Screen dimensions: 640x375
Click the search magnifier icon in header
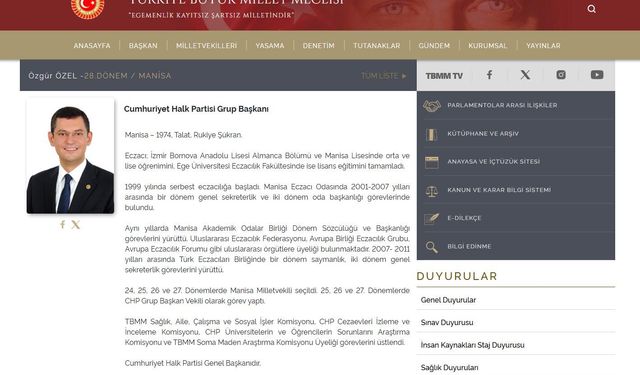tap(591, 9)
